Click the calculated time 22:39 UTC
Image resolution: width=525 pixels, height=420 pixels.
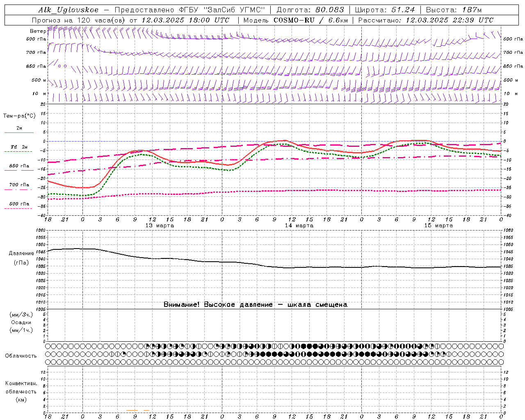[x=472, y=20]
